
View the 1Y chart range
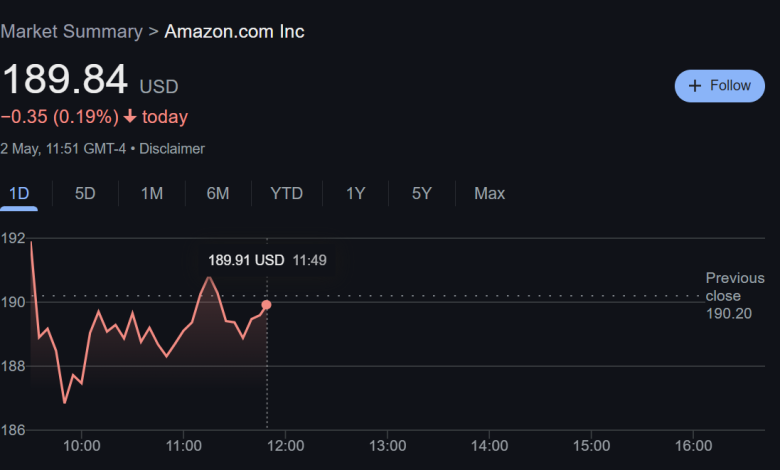click(356, 193)
